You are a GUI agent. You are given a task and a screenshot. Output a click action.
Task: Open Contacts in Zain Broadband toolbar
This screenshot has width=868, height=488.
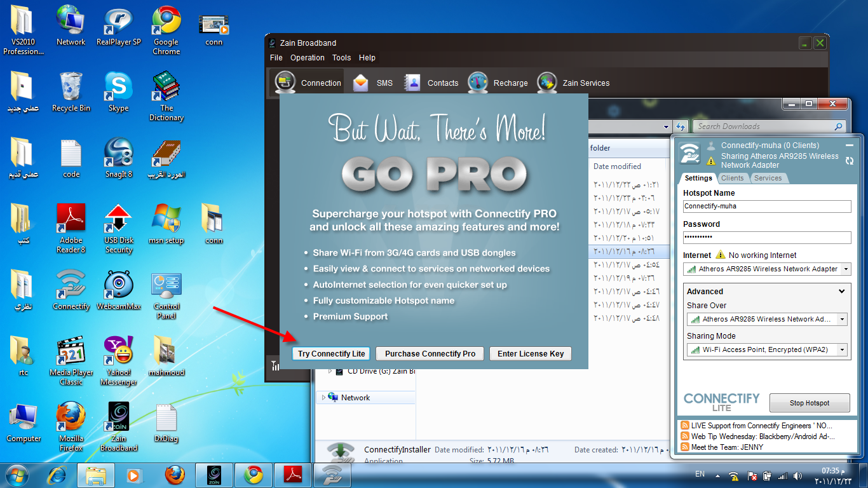point(431,83)
